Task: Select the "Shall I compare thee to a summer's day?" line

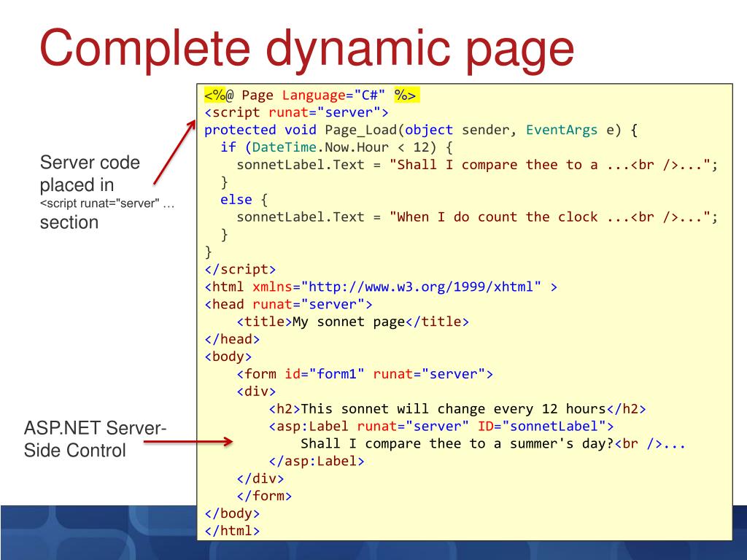Action: [x=492, y=444]
